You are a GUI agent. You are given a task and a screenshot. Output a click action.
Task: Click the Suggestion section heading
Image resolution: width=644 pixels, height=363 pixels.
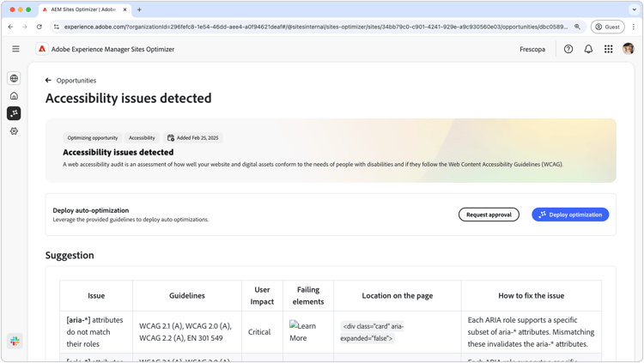click(x=70, y=256)
